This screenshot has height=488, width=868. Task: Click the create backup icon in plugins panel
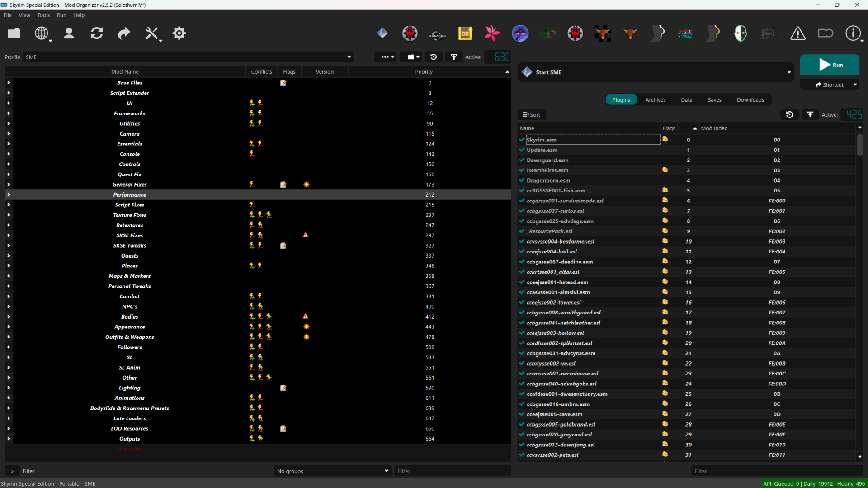810,115
